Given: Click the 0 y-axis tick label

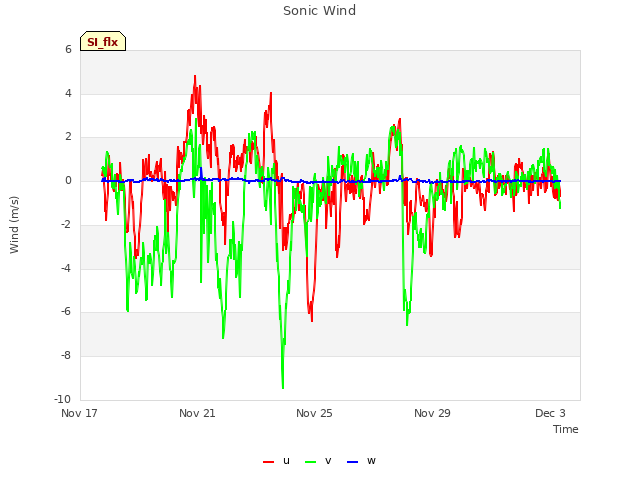Looking at the screenshot, I should (68, 181).
